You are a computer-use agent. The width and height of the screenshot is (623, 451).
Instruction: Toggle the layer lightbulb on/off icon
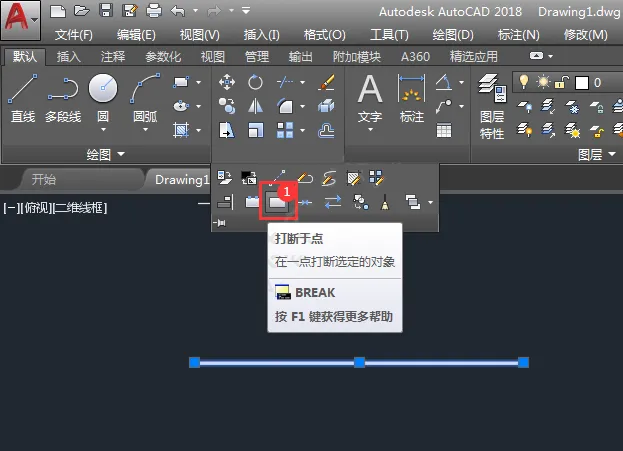pos(524,82)
